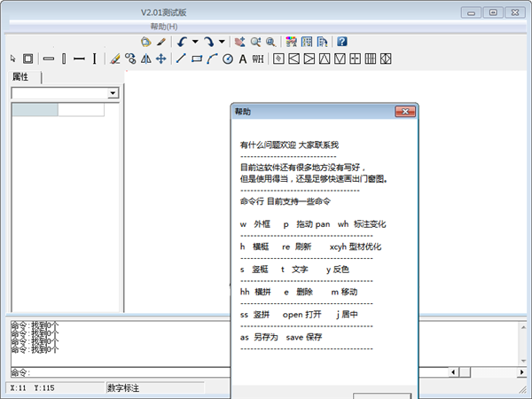The image size is (532, 399).
Task: Select the 属性 tab
Action: (20, 77)
